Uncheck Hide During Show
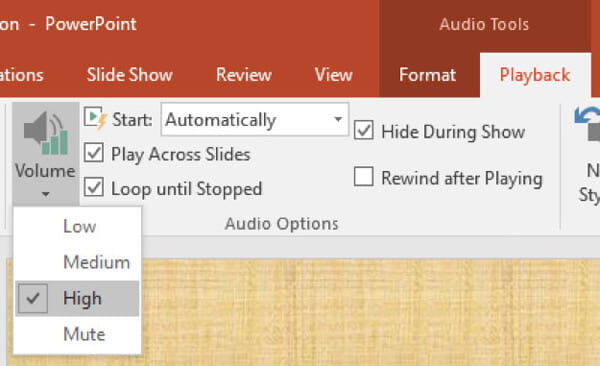600x366 pixels. click(364, 130)
